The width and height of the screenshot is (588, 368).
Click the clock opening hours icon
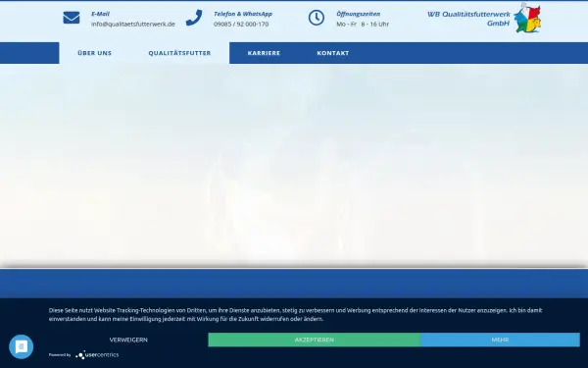coord(317,18)
